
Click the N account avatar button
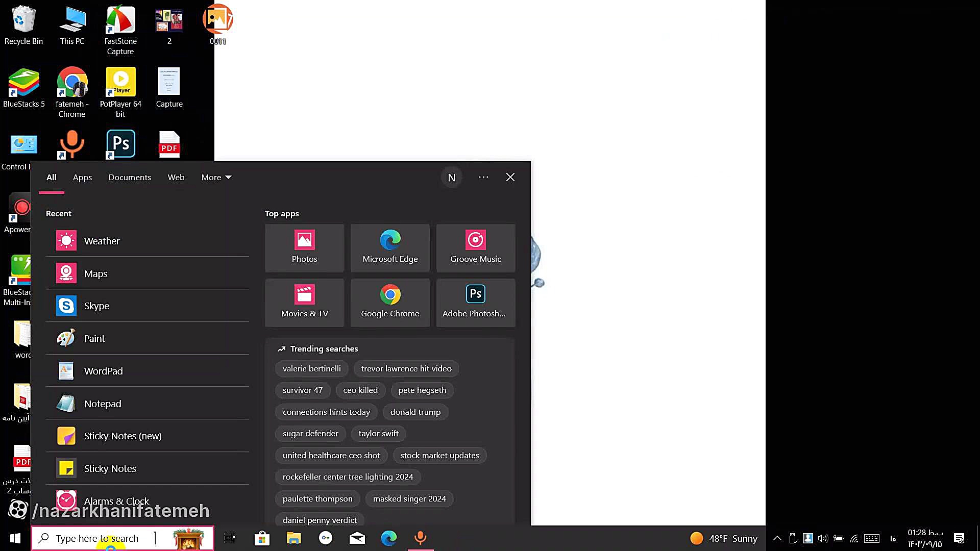pyautogui.click(x=452, y=178)
